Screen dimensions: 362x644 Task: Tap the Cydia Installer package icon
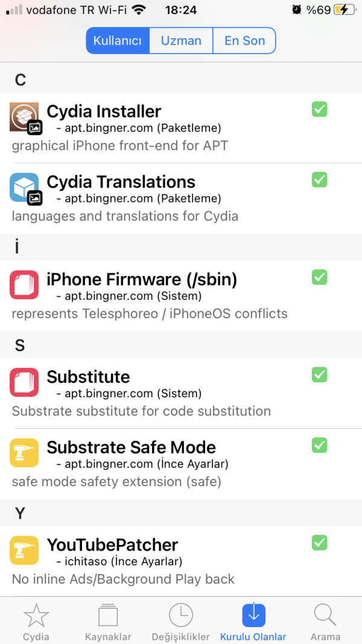(24, 117)
